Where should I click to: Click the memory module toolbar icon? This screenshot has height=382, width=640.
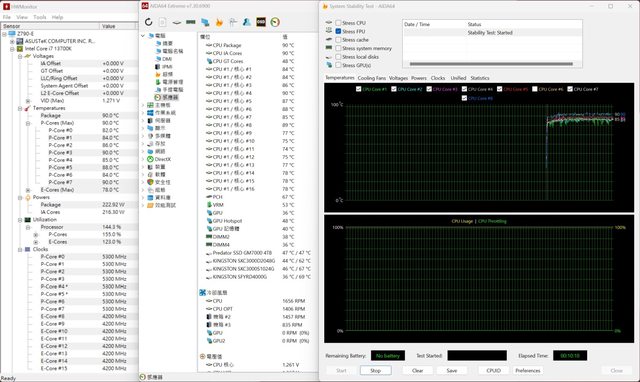(x=191, y=22)
